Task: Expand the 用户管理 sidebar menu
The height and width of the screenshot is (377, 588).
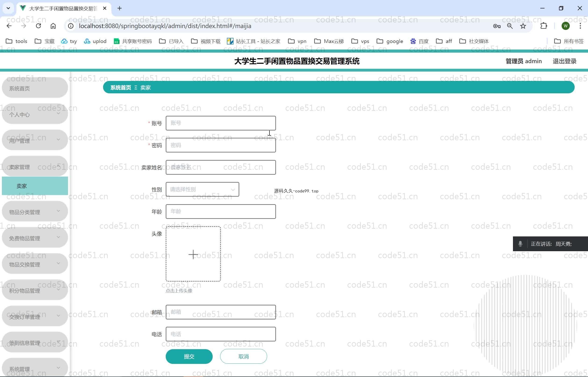Action: coord(35,140)
